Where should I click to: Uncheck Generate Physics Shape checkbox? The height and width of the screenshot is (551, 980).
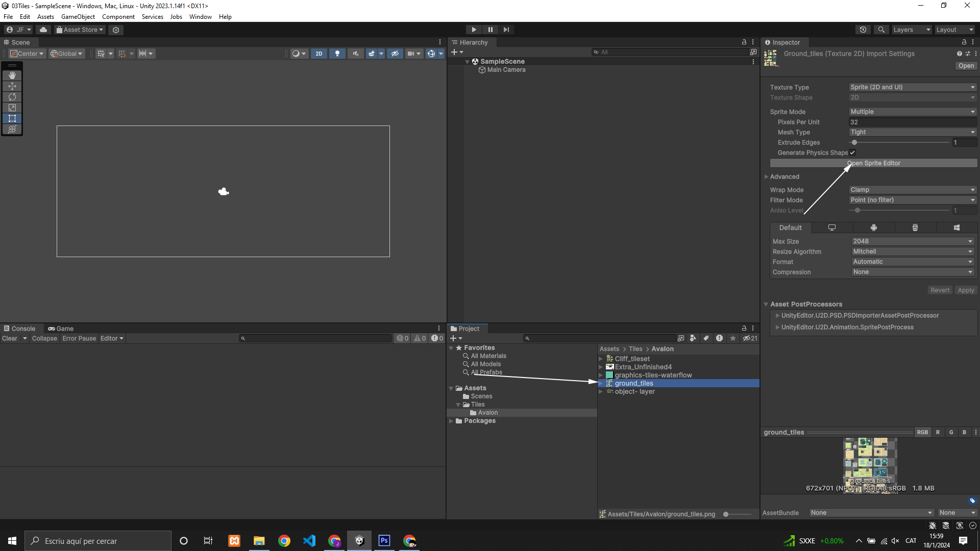click(852, 153)
